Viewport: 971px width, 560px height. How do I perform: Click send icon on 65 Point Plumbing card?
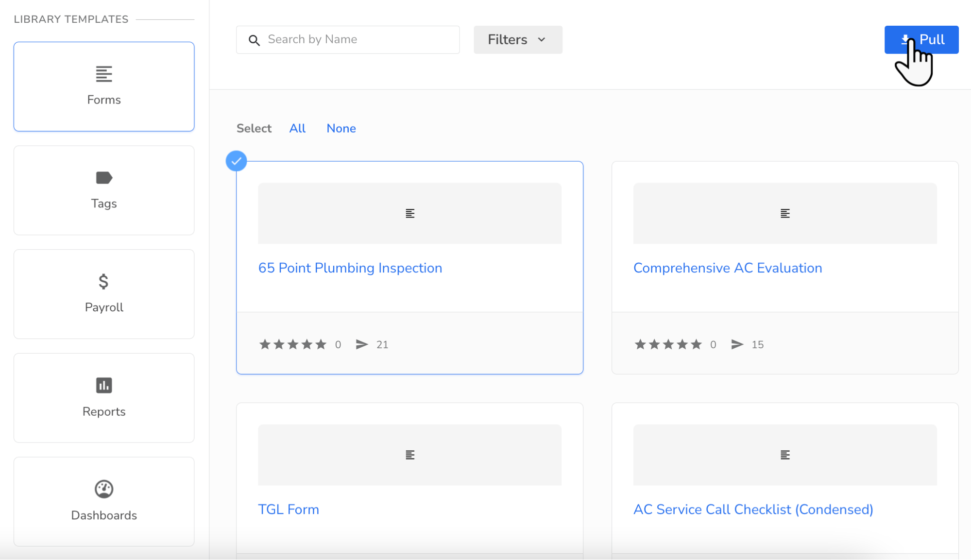click(x=362, y=344)
